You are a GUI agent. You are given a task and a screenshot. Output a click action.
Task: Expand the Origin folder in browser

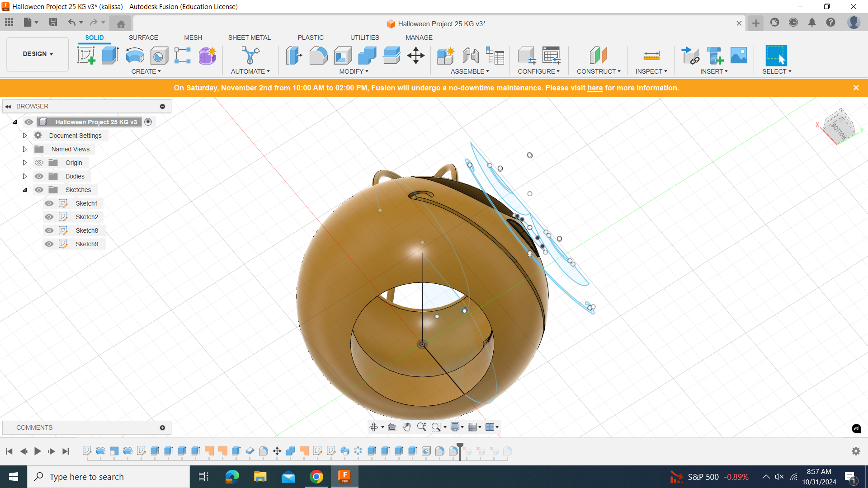(x=25, y=162)
